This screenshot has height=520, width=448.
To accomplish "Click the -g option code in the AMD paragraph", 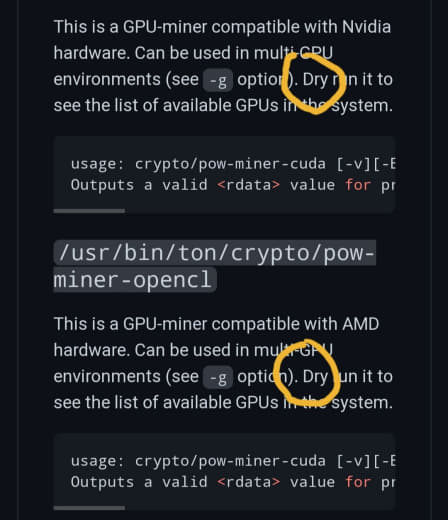I will 218,378.
